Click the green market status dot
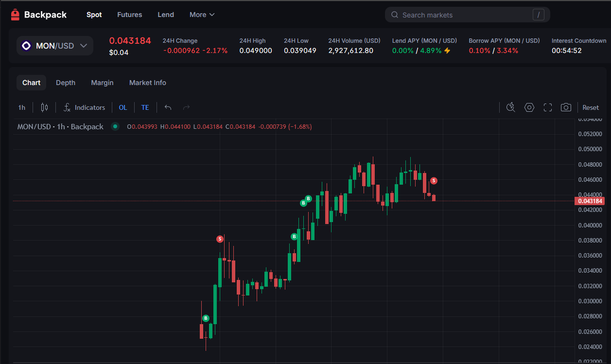611x364 pixels. (115, 126)
